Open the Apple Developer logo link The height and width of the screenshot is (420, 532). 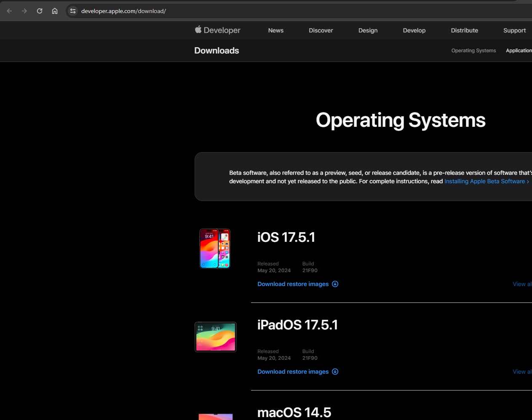click(218, 30)
